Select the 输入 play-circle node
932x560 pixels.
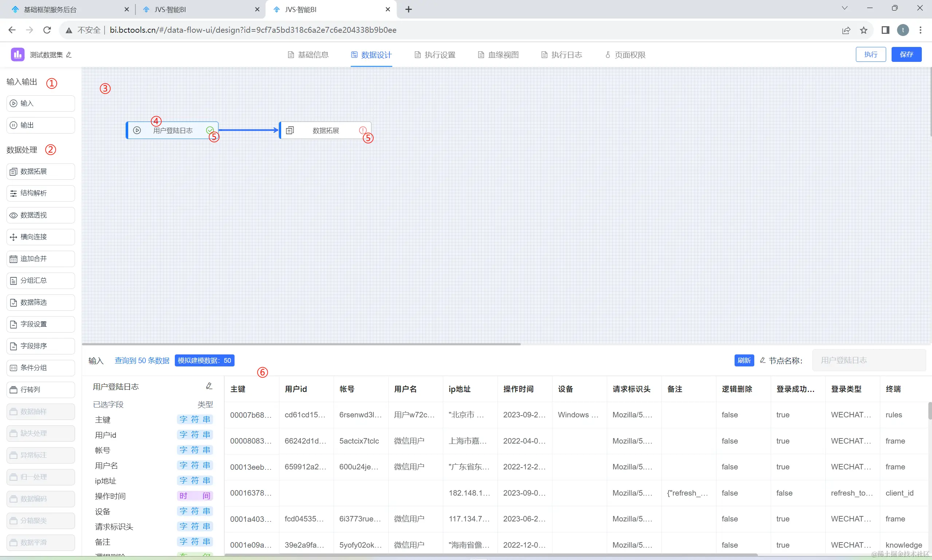[x=40, y=103]
